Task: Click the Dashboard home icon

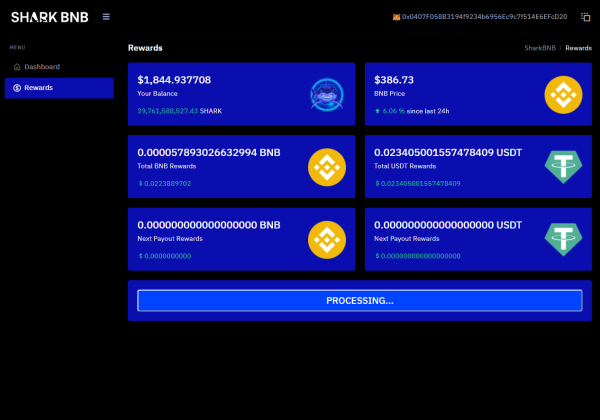Action: 17,67
